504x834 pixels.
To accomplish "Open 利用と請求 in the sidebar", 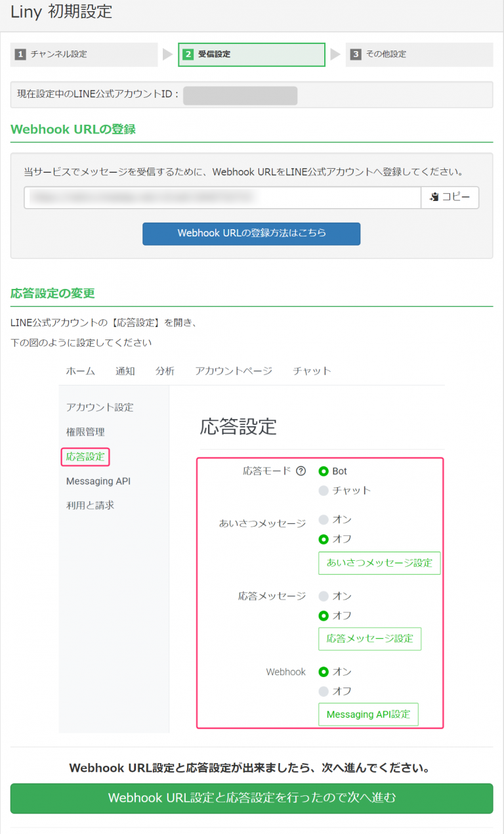I will click(x=90, y=506).
